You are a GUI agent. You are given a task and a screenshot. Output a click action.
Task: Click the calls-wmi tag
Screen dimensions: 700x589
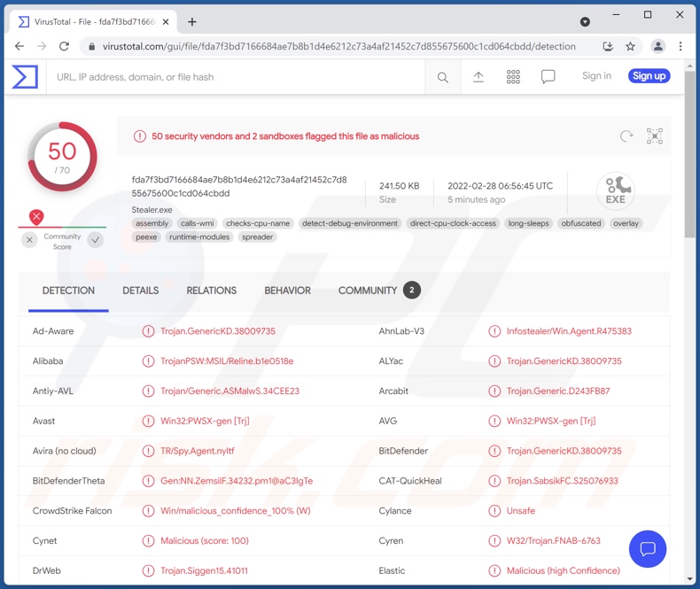198,223
